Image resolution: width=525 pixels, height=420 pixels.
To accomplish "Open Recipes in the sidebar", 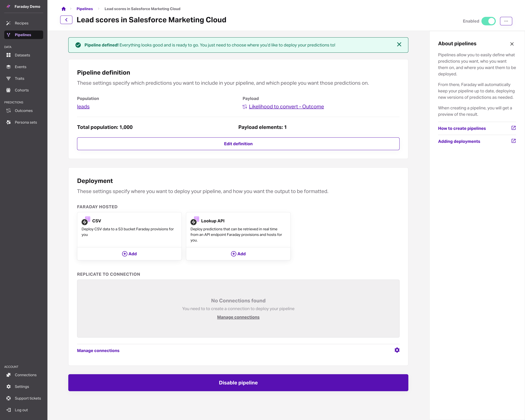I will [x=24, y=23].
